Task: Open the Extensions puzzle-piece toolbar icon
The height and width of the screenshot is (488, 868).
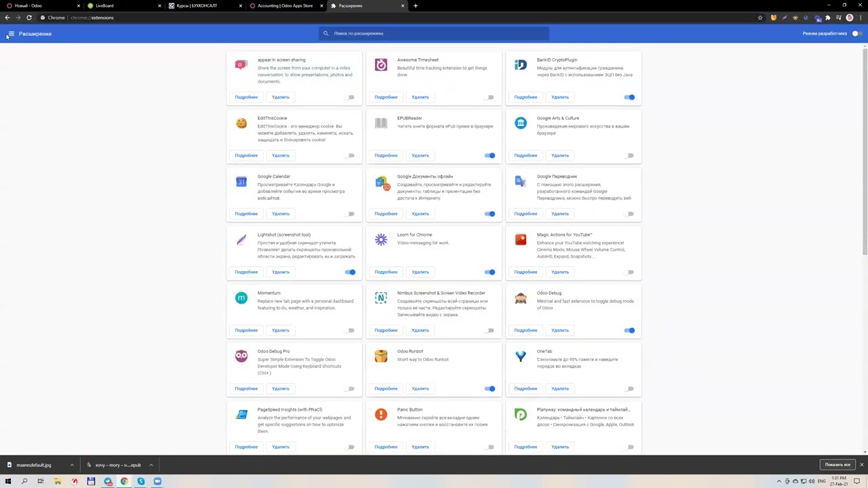Action: [x=827, y=18]
